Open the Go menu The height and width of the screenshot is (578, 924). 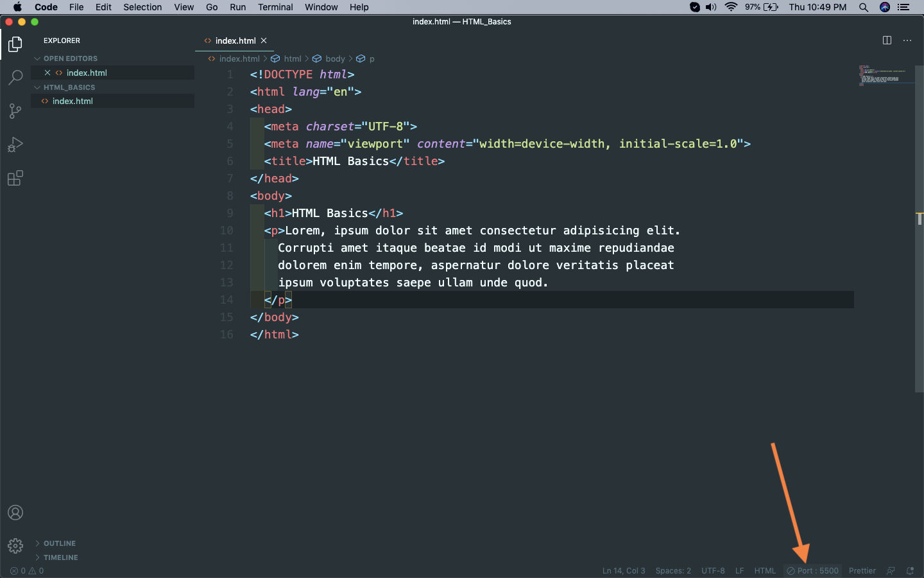tap(212, 7)
